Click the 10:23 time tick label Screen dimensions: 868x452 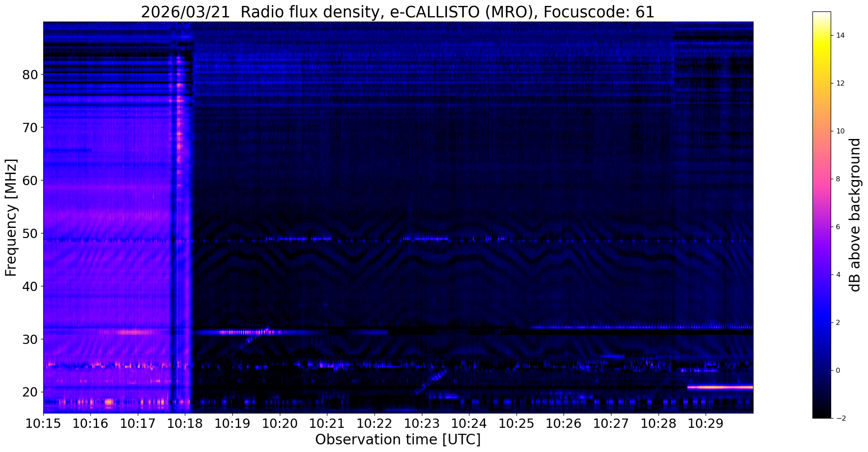click(422, 424)
